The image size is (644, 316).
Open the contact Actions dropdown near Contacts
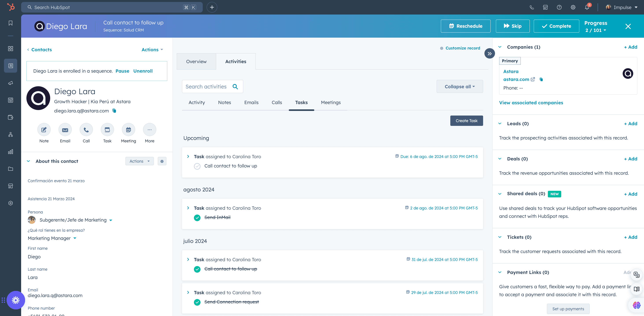(x=152, y=50)
